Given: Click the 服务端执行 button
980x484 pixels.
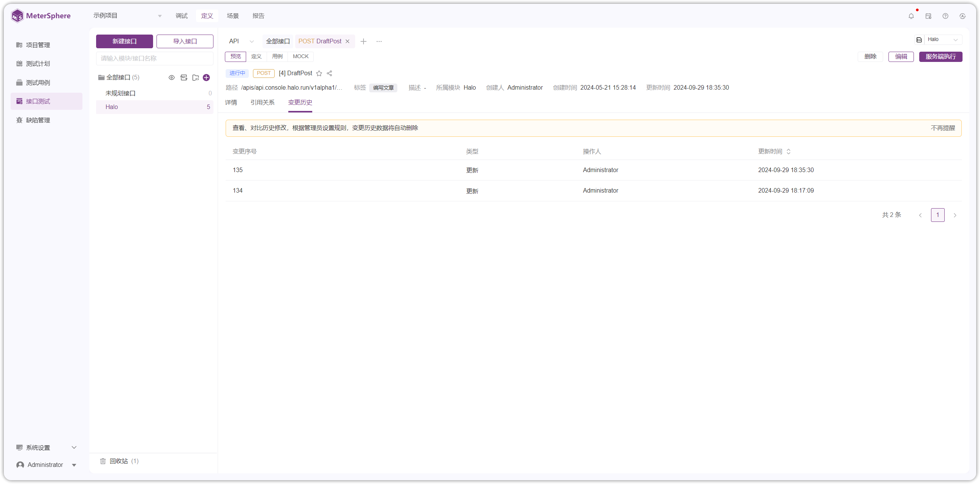Looking at the screenshot, I should coord(940,57).
